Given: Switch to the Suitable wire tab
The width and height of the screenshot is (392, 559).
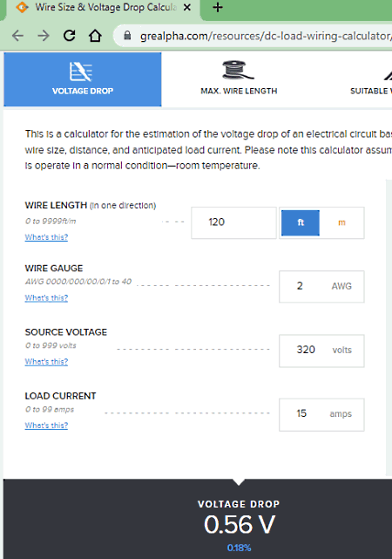Looking at the screenshot, I should coord(370,79).
